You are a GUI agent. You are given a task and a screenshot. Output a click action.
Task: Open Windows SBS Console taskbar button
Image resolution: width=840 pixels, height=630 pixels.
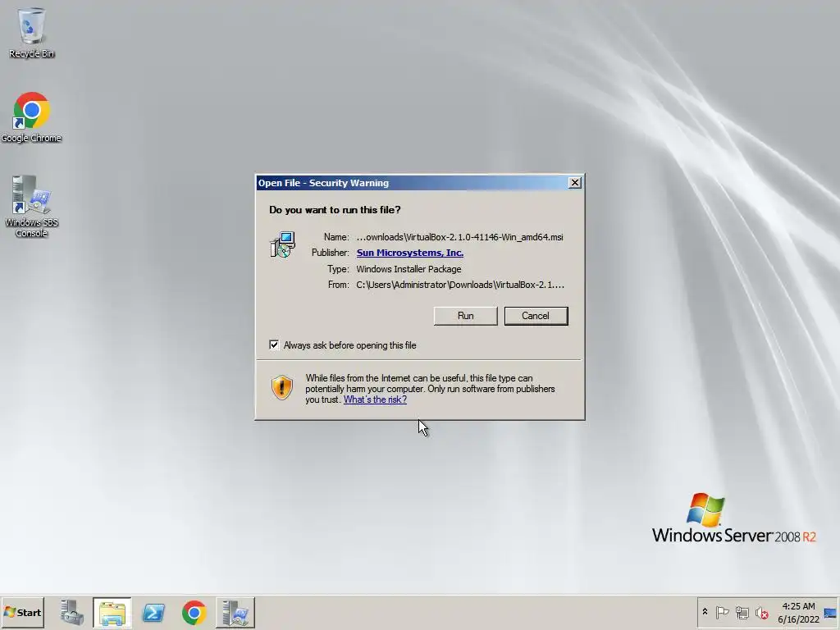pos(235,612)
